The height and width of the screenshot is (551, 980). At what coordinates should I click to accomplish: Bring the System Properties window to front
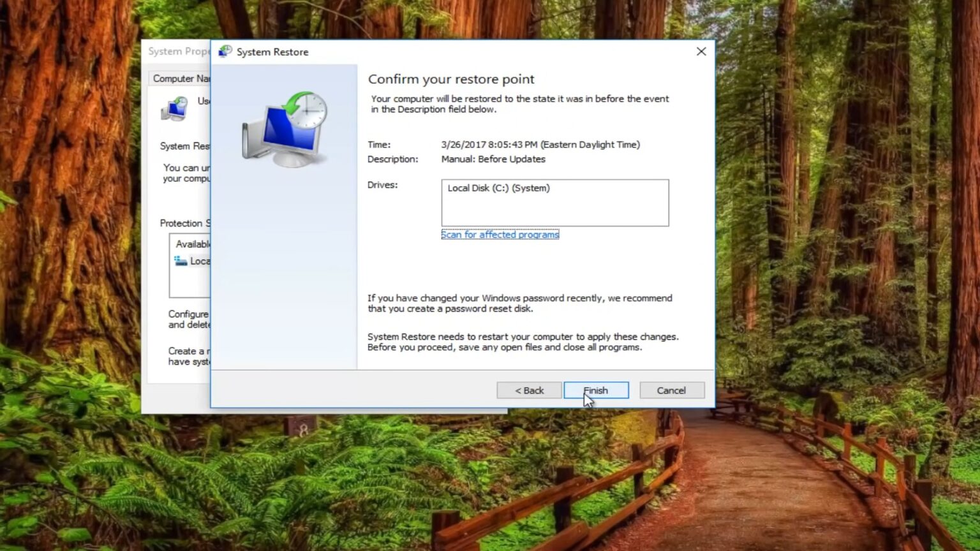[177, 51]
